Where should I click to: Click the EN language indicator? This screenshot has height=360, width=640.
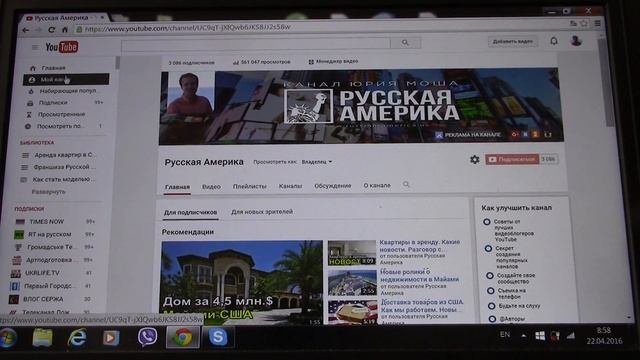click(505, 335)
